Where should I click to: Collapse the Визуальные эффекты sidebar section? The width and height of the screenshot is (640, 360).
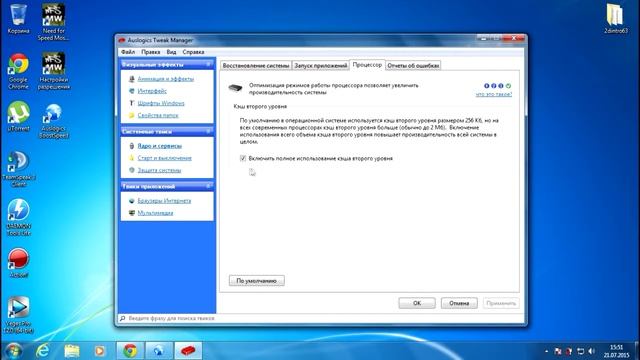click(x=209, y=64)
